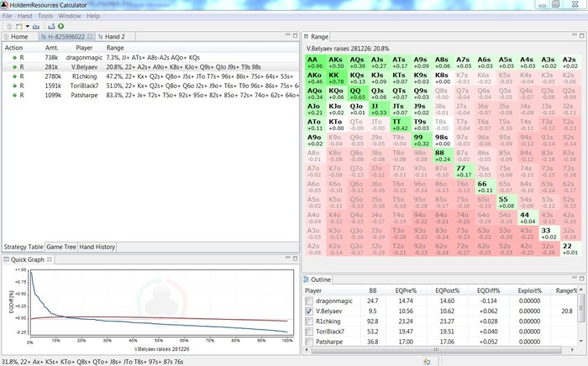This screenshot has height=366, width=588.
Task: Open the File menu
Action: point(7,16)
